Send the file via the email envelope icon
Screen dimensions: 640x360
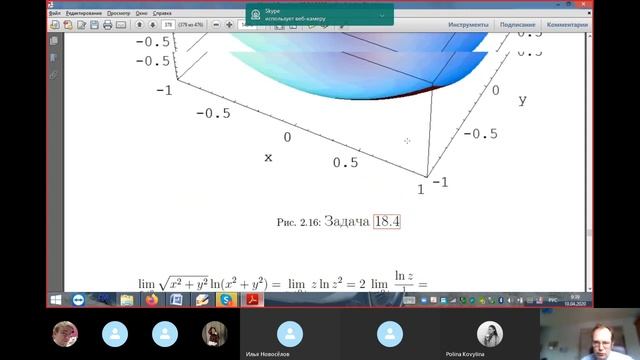click(121, 25)
